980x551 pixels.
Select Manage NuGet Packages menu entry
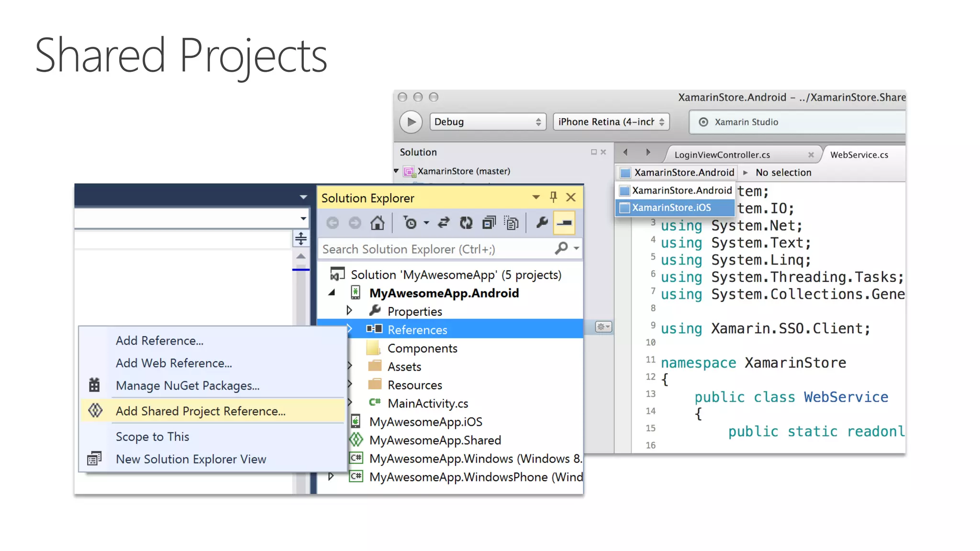point(188,386)
